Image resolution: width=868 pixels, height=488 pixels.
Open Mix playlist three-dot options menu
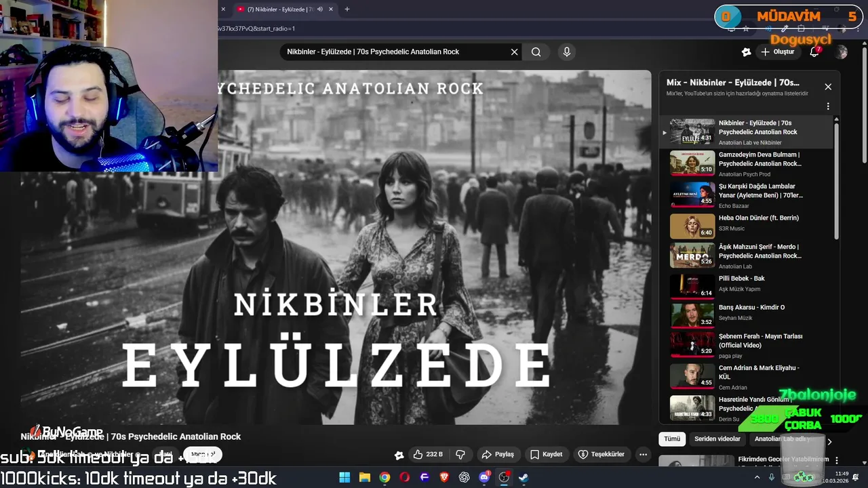pos(828,106)
